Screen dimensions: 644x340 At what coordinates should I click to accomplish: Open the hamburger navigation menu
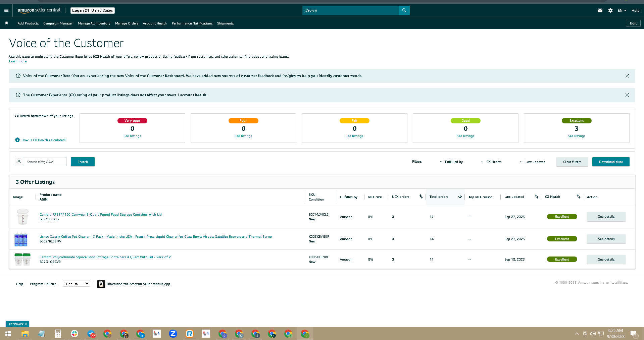point(6,10)
